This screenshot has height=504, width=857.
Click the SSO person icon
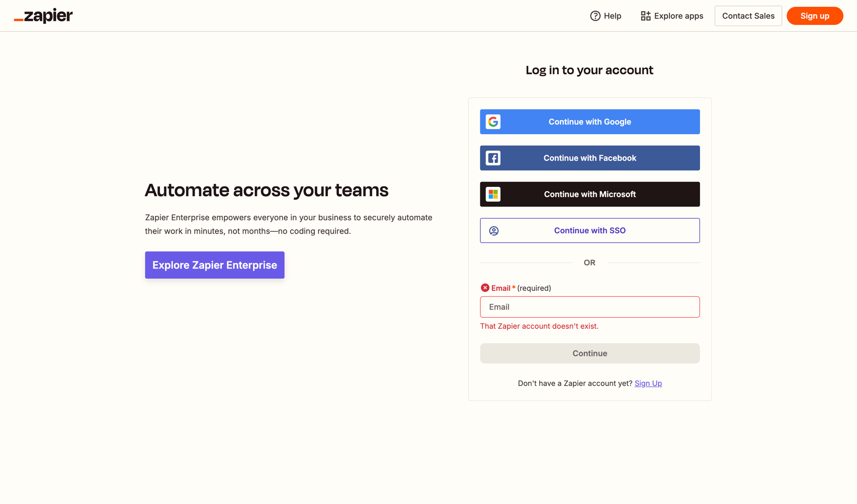494,231
